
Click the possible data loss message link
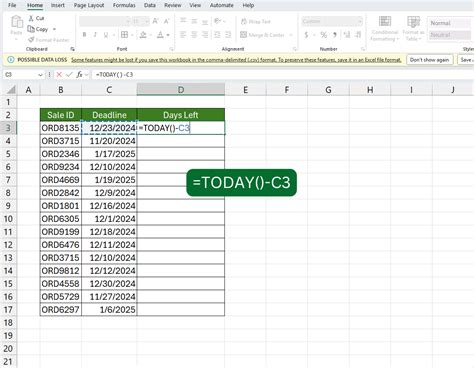[236, 60]
